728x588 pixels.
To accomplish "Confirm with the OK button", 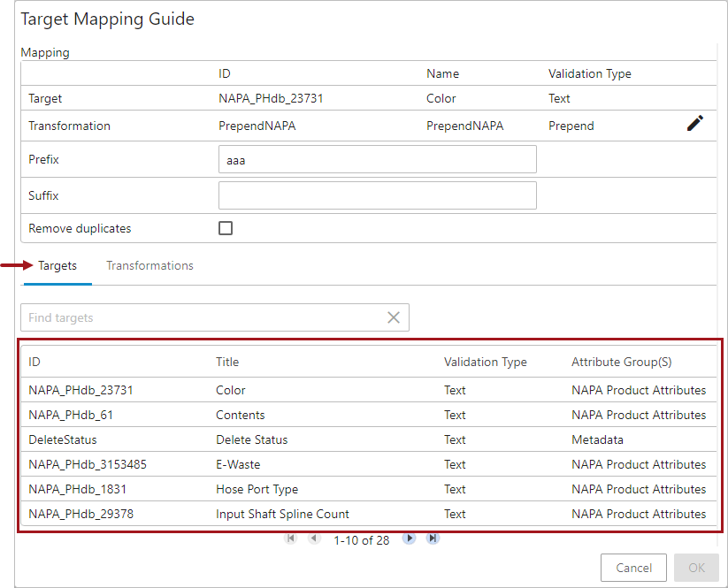I will (x=696, y=568).
